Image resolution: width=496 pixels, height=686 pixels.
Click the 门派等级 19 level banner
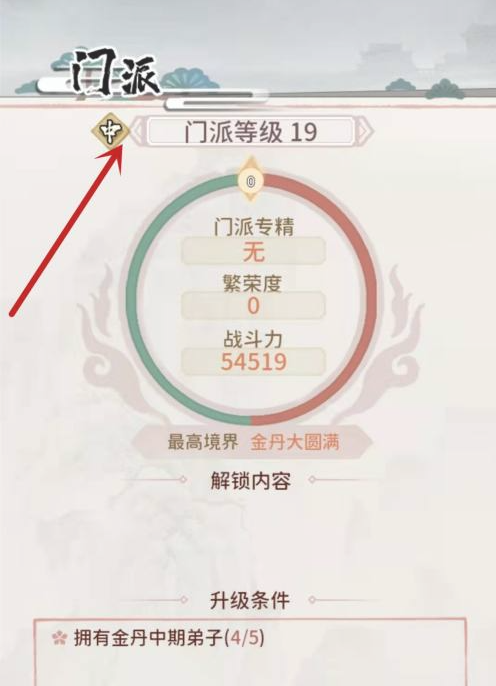pos(251,131)
